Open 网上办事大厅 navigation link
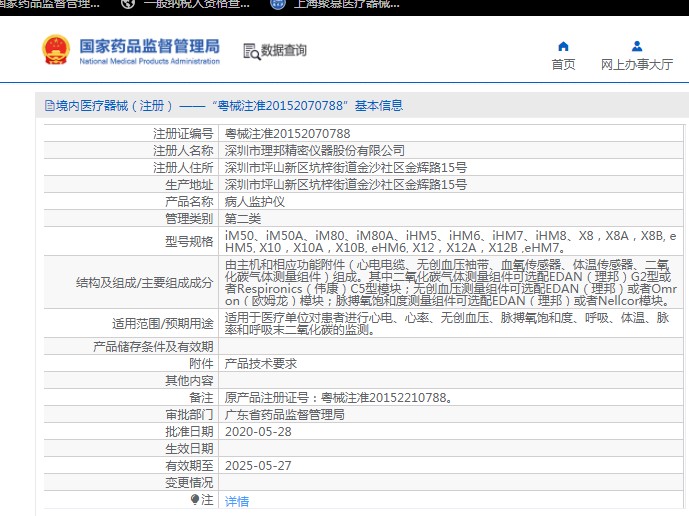Viewport: 689px width, 516px height. [x=637, y=65]
